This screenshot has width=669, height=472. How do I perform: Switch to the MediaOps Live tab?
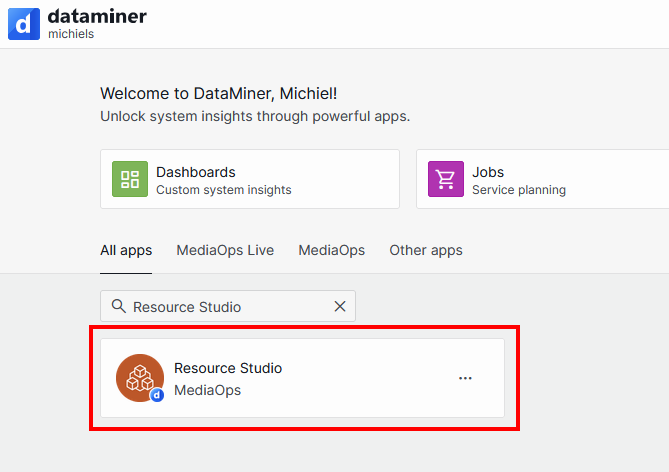[x=225, y=250]
